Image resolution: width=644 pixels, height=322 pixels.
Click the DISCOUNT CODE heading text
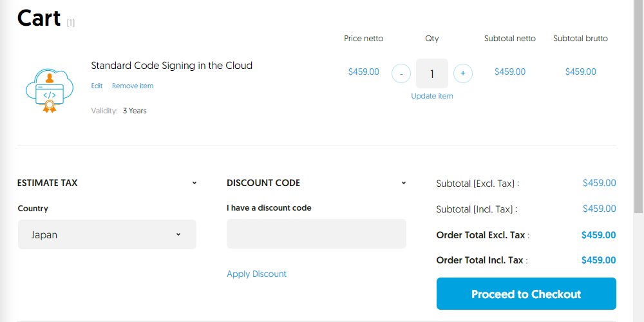coord(263,183)
